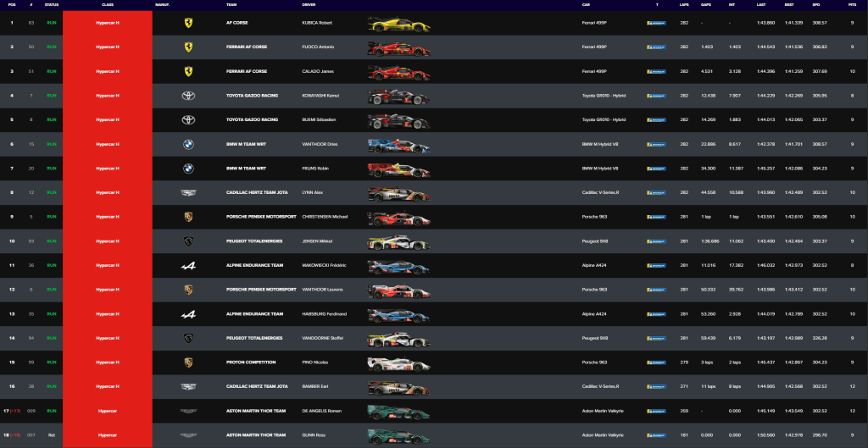The image size is (868, 448).
Task: Click the Michelin tyre badge in Lynn's row
Action: [657, 192]
